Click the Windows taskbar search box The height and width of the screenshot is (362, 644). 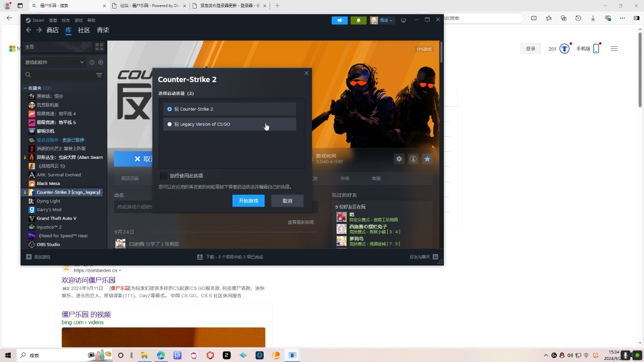pyautogui.click(x=65, y=355)
